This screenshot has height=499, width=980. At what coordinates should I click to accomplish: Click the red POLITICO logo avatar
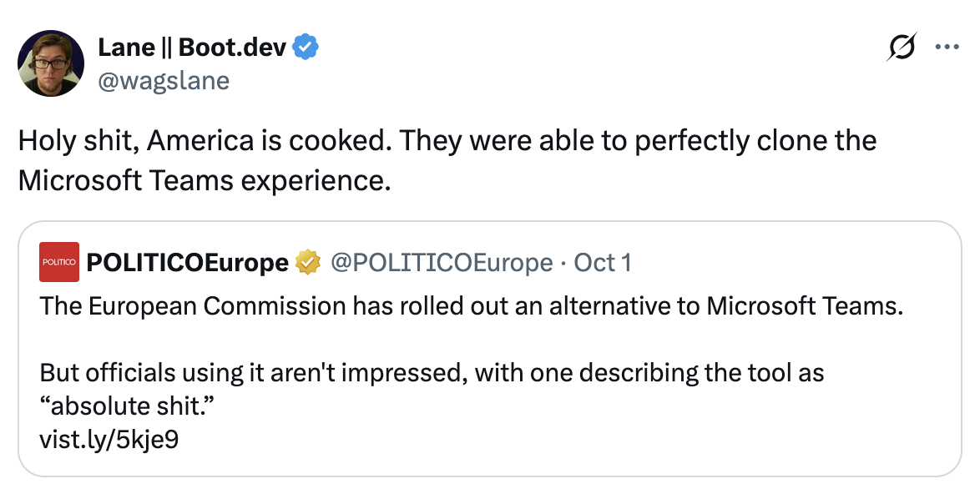(58, 262)
